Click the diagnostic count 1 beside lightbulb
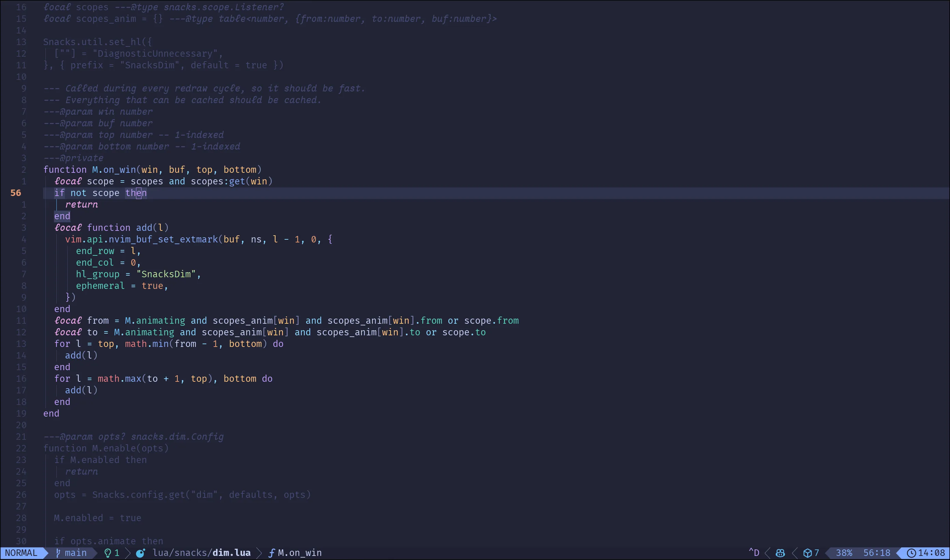Viewport: 950px width, 560px height. point(117,553)
